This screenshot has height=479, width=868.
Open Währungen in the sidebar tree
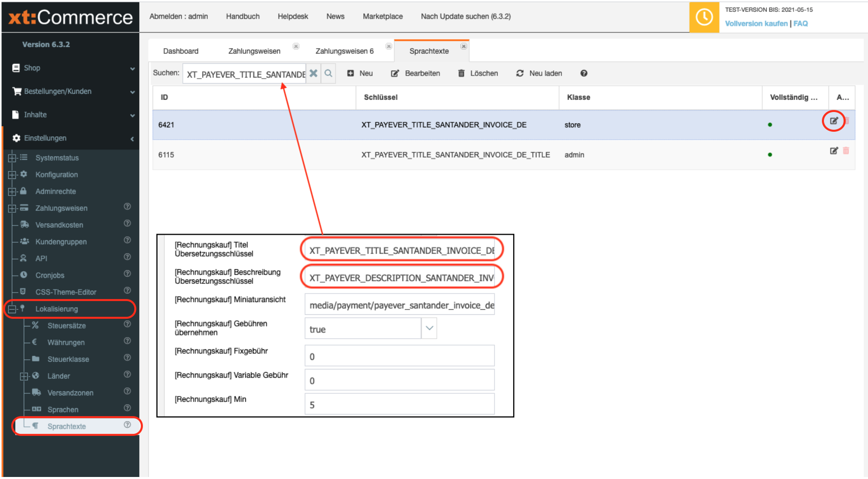point(66,343)
